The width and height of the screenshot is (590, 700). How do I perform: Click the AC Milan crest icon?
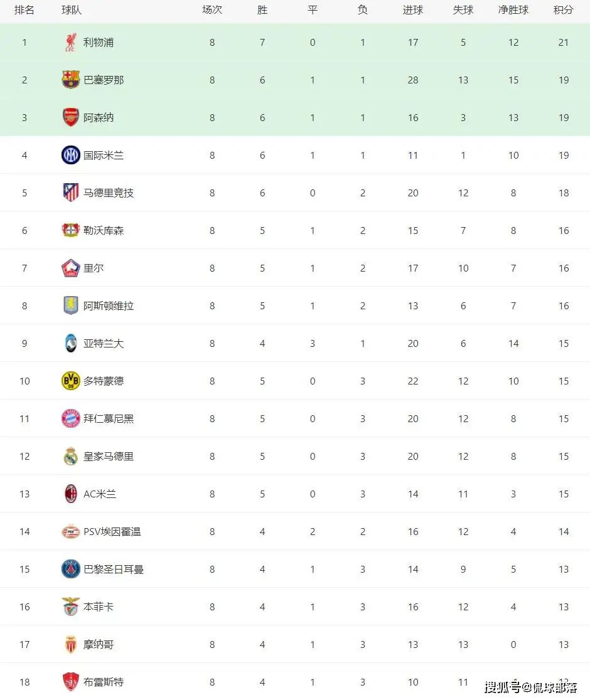pos(70,494)
